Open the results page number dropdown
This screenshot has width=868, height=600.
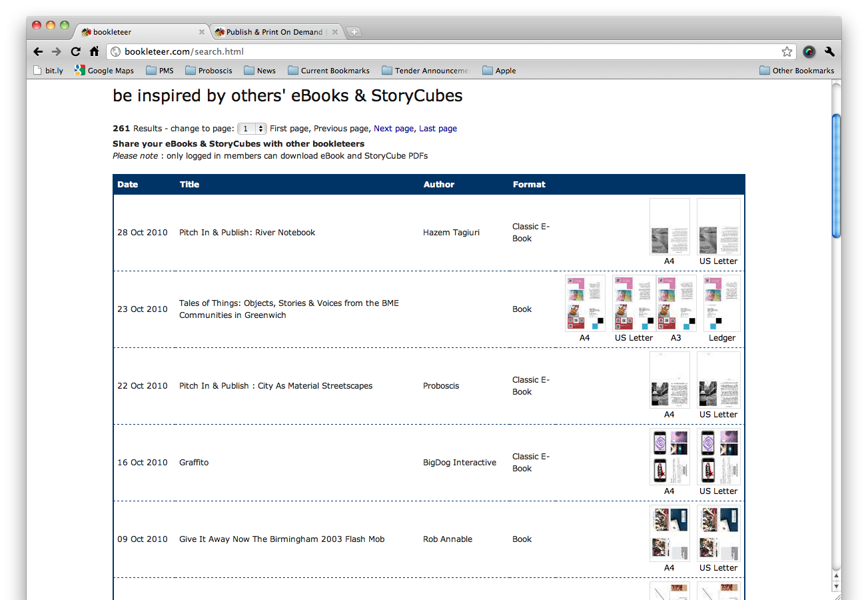(252, 129)
